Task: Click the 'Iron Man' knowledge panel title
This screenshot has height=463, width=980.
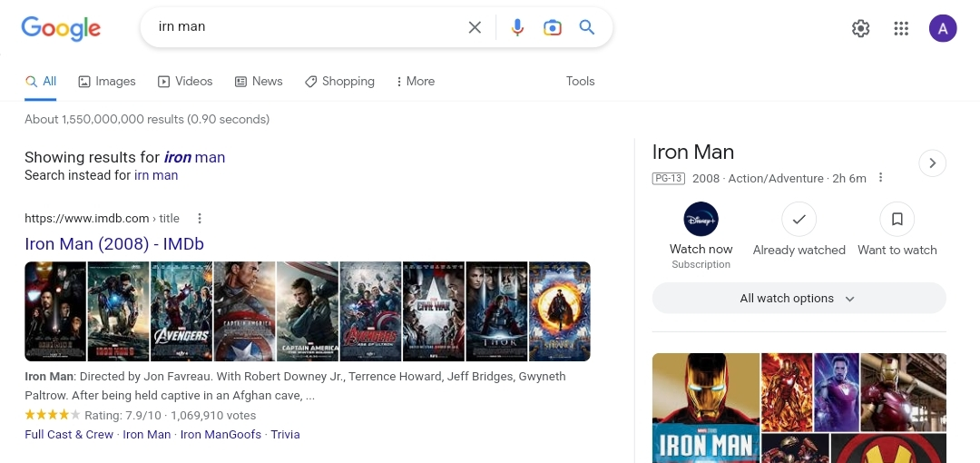Action: 693,152
